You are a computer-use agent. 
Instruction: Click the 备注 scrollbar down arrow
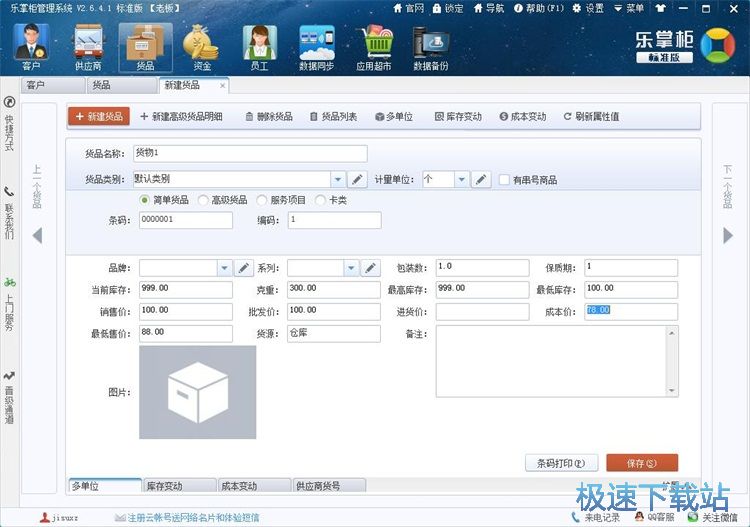[x=672, y=391]
